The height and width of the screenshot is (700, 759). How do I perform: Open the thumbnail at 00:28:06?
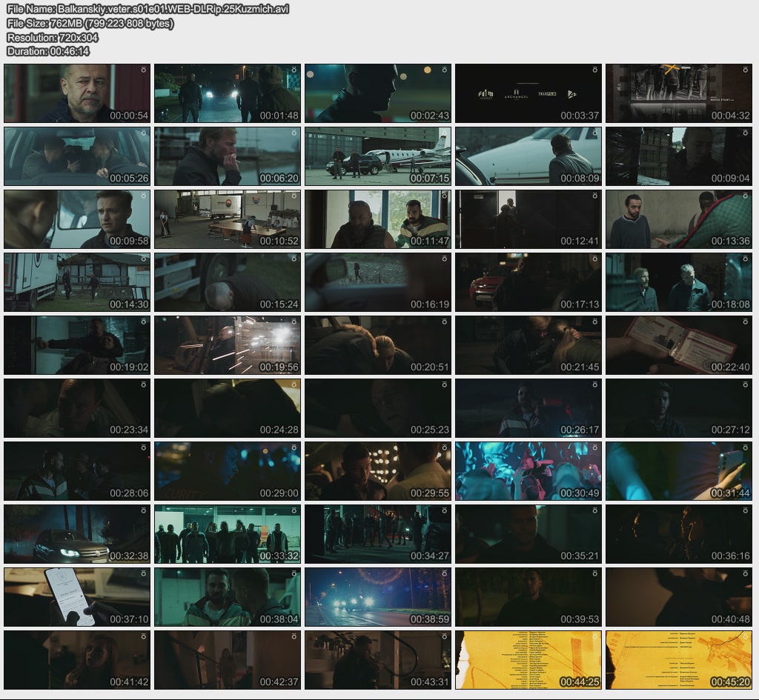click(77, 471)
